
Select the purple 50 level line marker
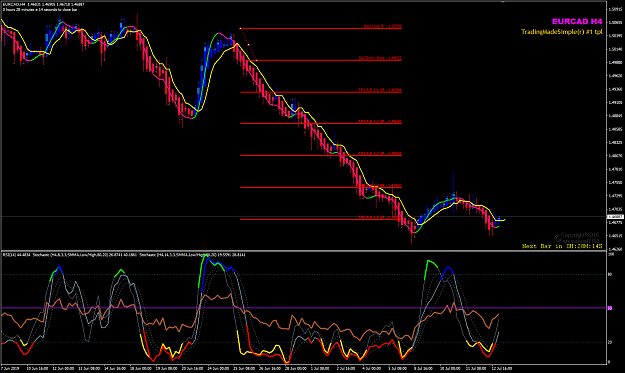click(609, 308)
